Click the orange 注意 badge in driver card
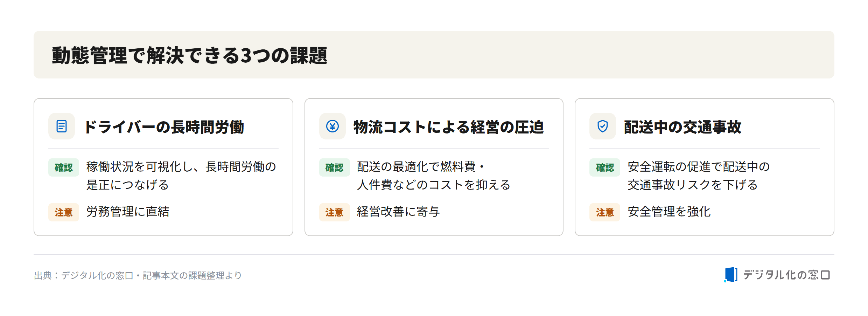The height and width of the screenshot is (316, 868). 64,212
